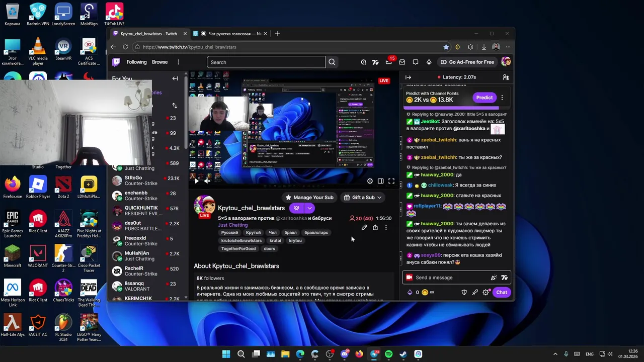Click Go Ad-Free for Free button

pos(467,62)
